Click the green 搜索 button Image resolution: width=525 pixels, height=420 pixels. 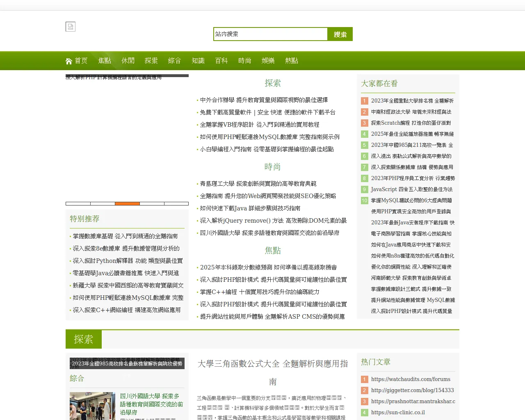coord(340,34)
